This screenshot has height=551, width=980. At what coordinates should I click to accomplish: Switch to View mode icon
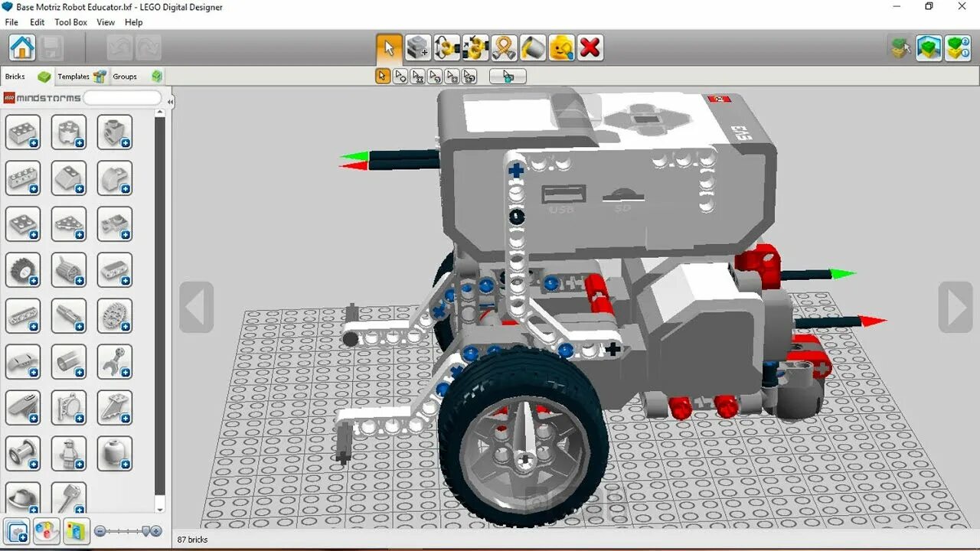pos(929,47)
